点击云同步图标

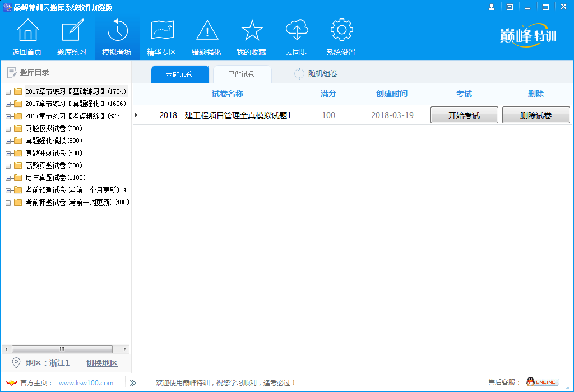click(297, 29)
